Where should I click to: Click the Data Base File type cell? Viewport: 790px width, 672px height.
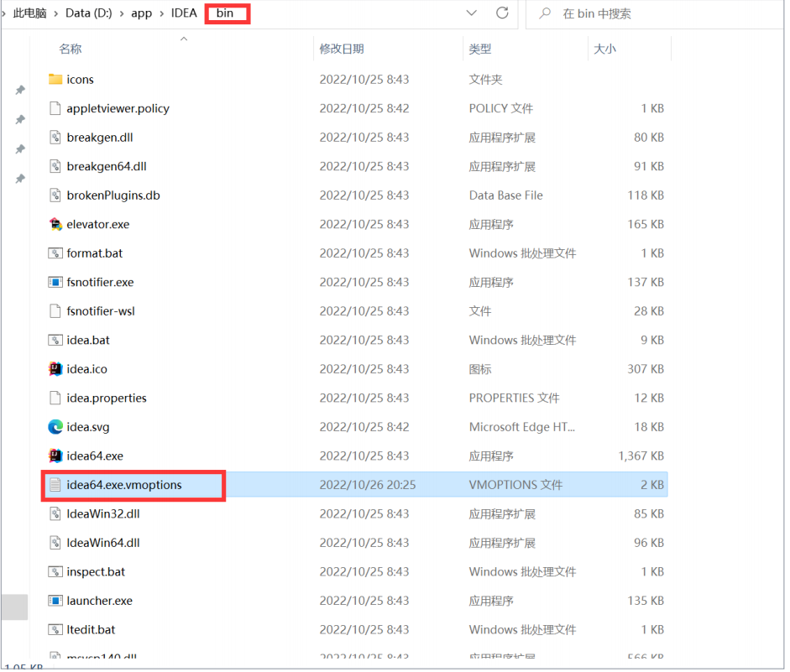506,195
